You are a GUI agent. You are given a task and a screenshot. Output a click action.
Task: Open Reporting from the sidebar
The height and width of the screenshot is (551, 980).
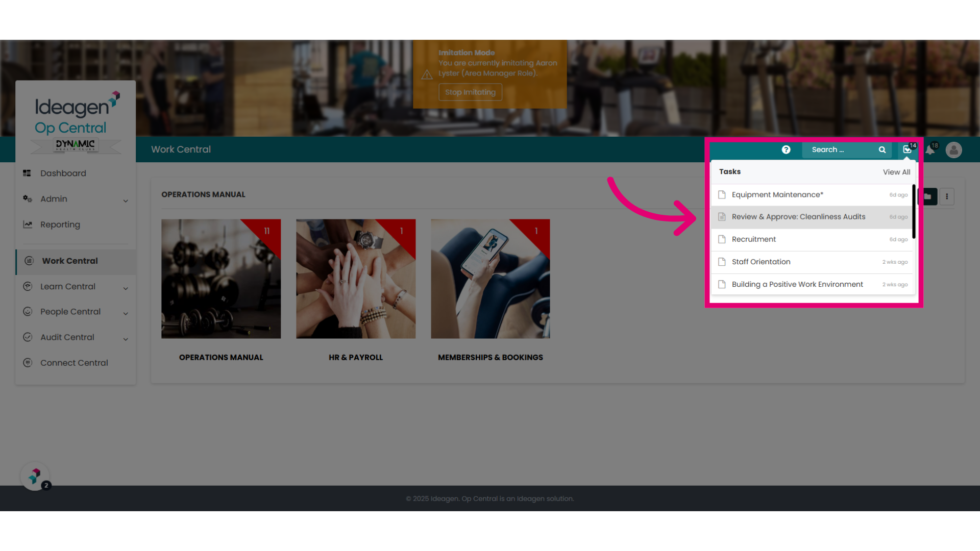[60, 224]
